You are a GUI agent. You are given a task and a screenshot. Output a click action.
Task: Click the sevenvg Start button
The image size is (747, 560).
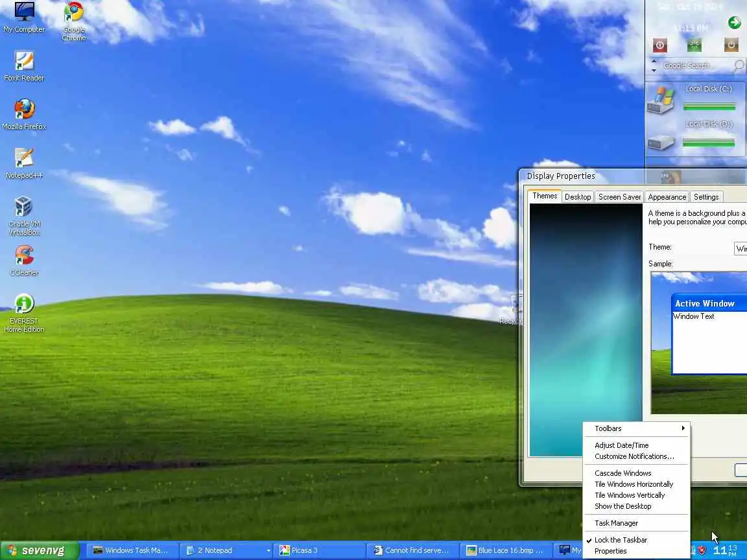click(40, 550)
